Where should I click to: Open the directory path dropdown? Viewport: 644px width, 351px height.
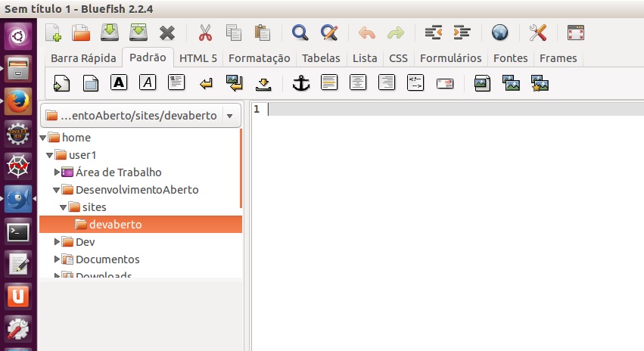point(230,116)
